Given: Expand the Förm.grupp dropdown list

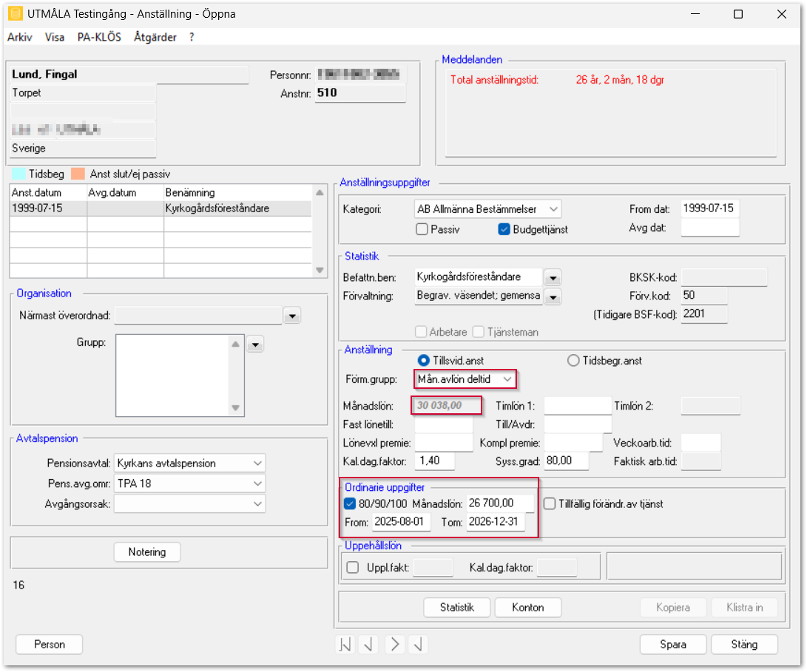Looking at the screenshot, I should point(507,379).
